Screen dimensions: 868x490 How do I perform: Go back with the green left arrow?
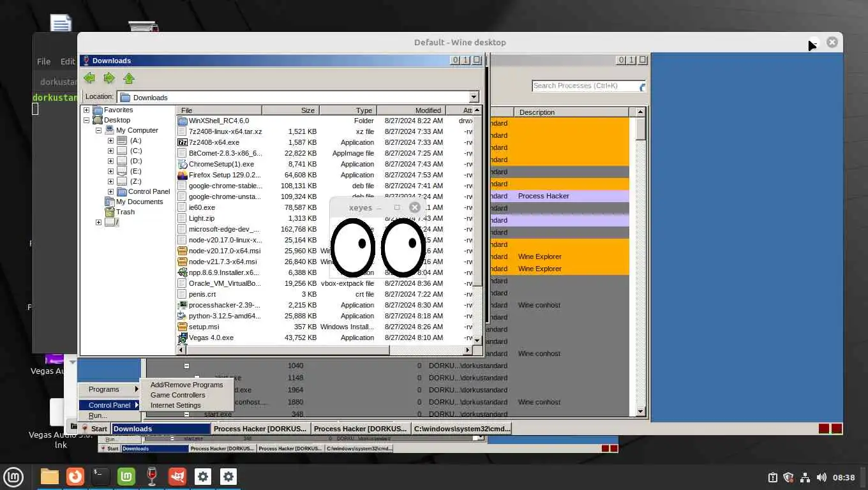coord(89,78)
